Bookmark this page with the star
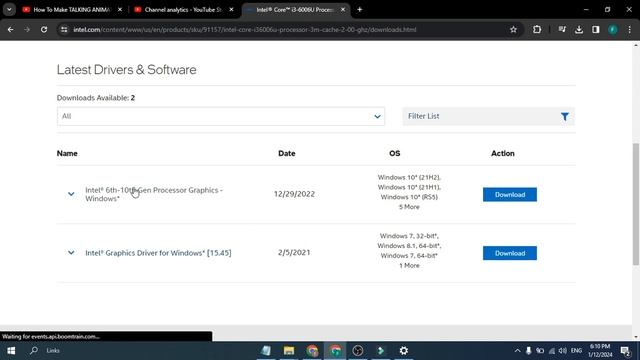The width and height of the screenshot is (640, 360). pyautogui.click(x=513, y=29)
